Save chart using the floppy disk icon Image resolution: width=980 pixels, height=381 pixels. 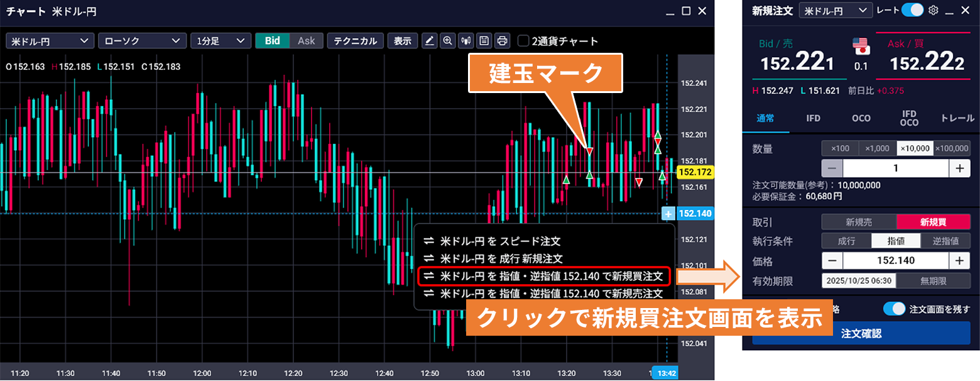[484, 41]
